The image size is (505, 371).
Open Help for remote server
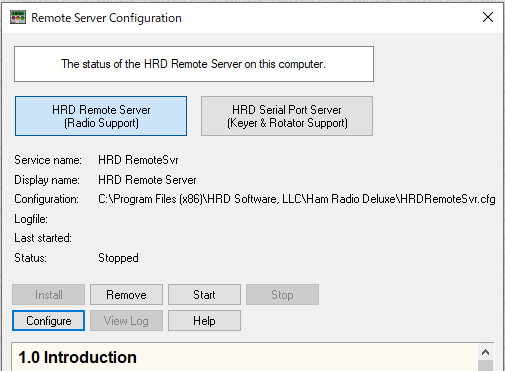(204, 321)
